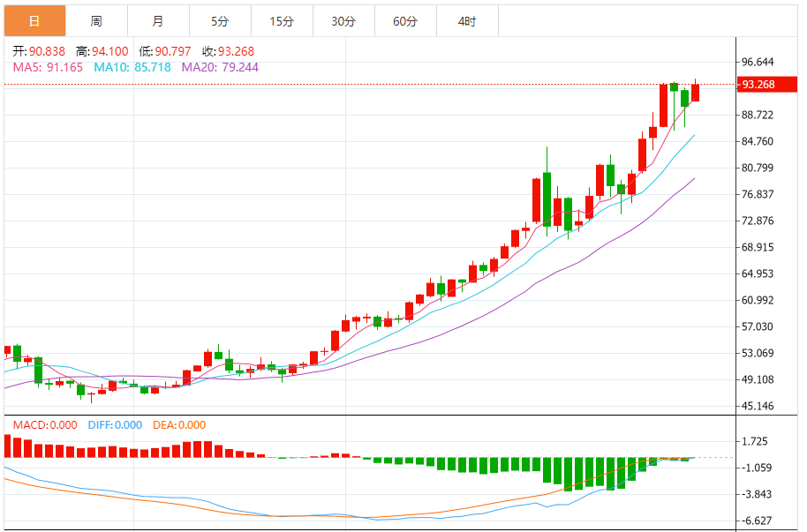
Task: Click the 96.644 price axis label
Action: (758, 62)
